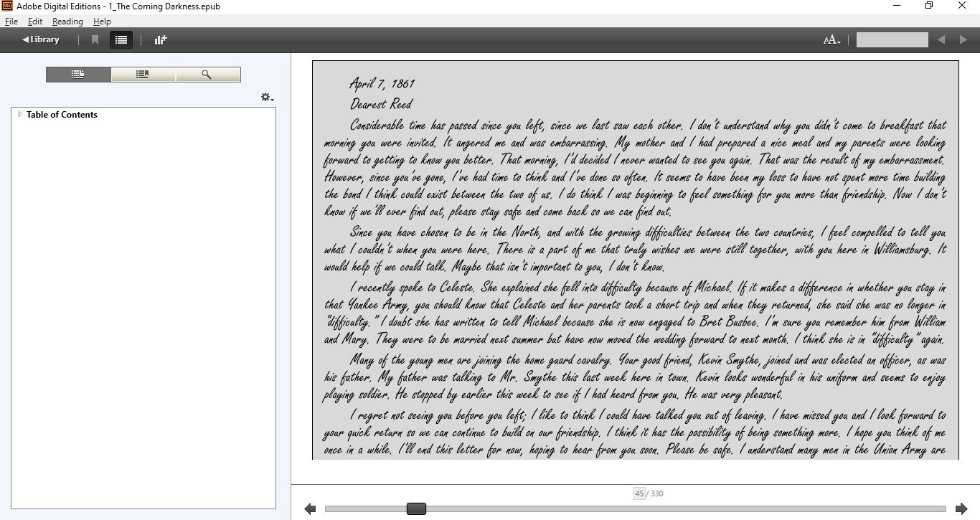Viewport: 980px width, 520px height.
Task: Open the Help menu
Action: tap(102, 22)
